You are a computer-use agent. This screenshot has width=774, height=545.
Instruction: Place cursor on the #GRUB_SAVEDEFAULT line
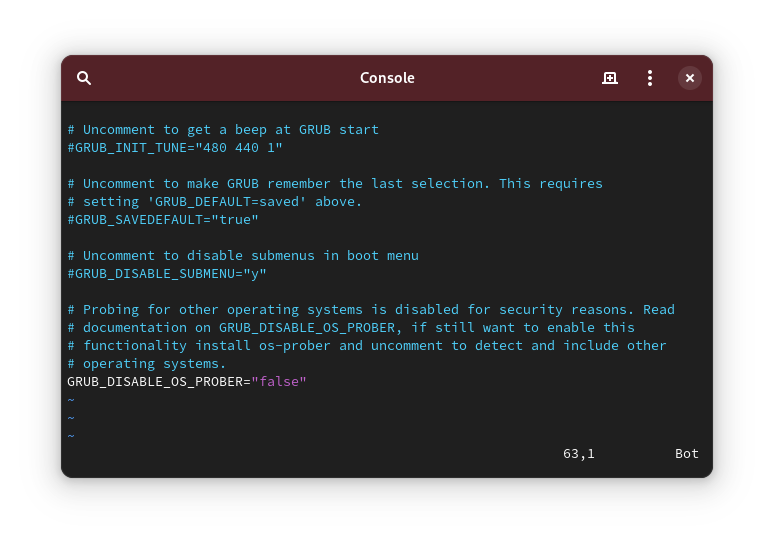click(x=163, y=220)
